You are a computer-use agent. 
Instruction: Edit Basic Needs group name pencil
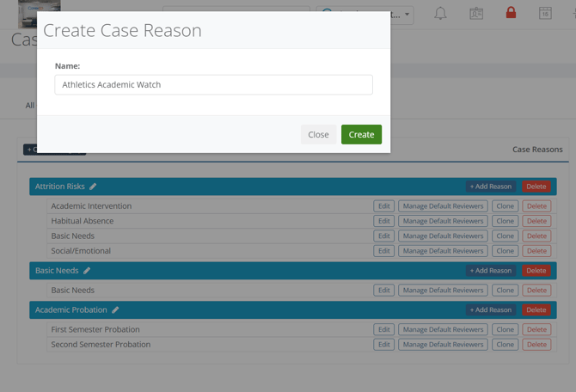[x=87, y=271]
